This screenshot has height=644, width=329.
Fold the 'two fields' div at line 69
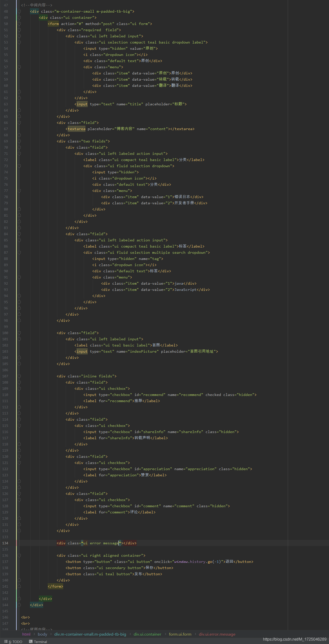pyautogui.click(x=19, y=141)
